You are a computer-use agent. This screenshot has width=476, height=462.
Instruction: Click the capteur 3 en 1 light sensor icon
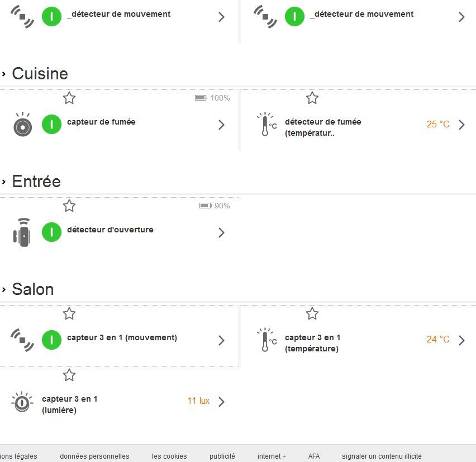(x=22, y=402)
